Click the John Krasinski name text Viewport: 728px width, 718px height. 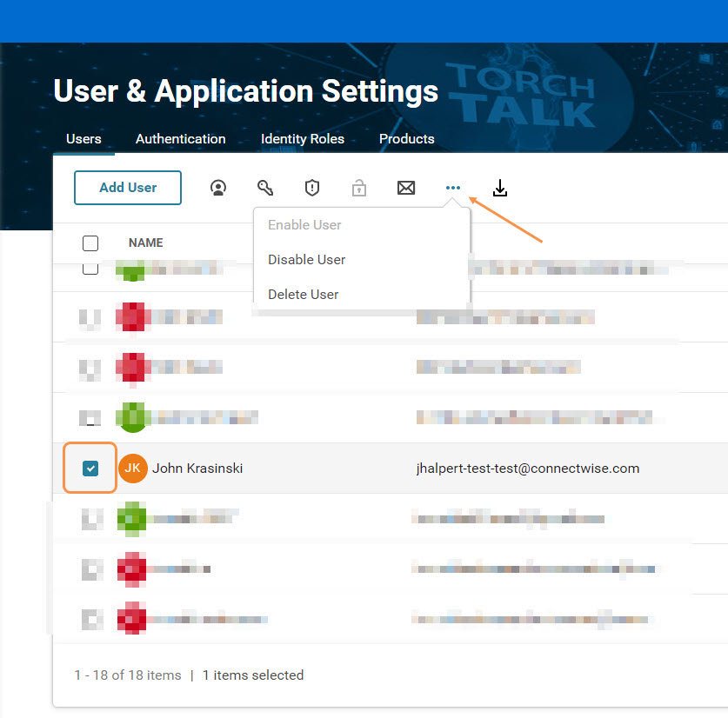tap(197, 469)
